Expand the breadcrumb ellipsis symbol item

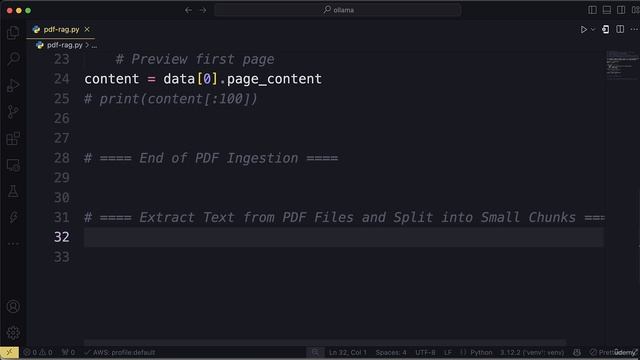[x=94, y=45]
